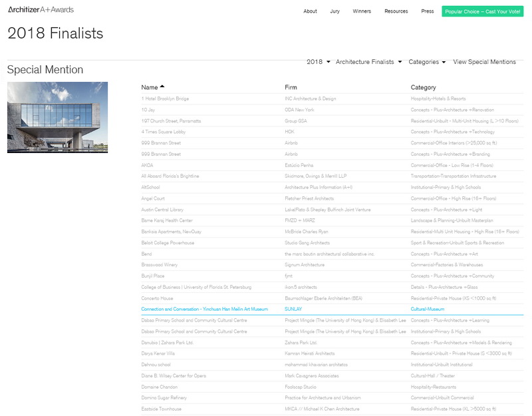Open Danubio | Zahara Park Ltd. entry
Image resolution: width=532 pixels, height=416 pixels.
click(x=168, y=343)
